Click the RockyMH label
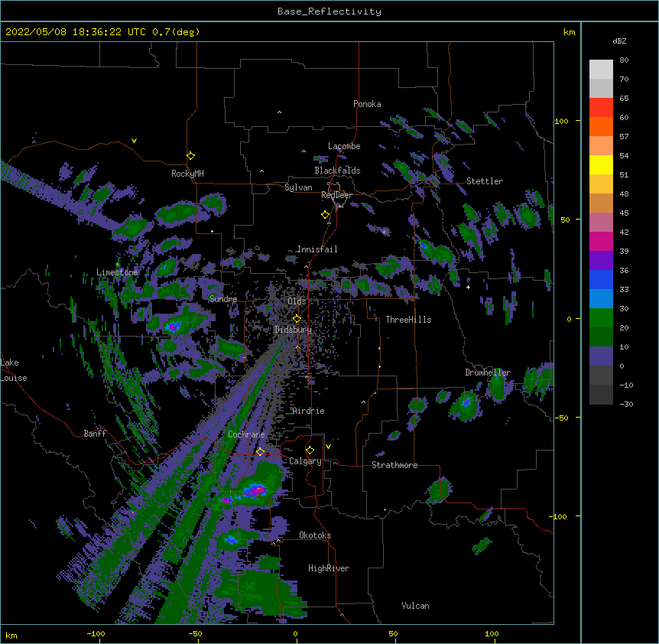Viewport: 659px width, 644px height. [x=187, y=174]
